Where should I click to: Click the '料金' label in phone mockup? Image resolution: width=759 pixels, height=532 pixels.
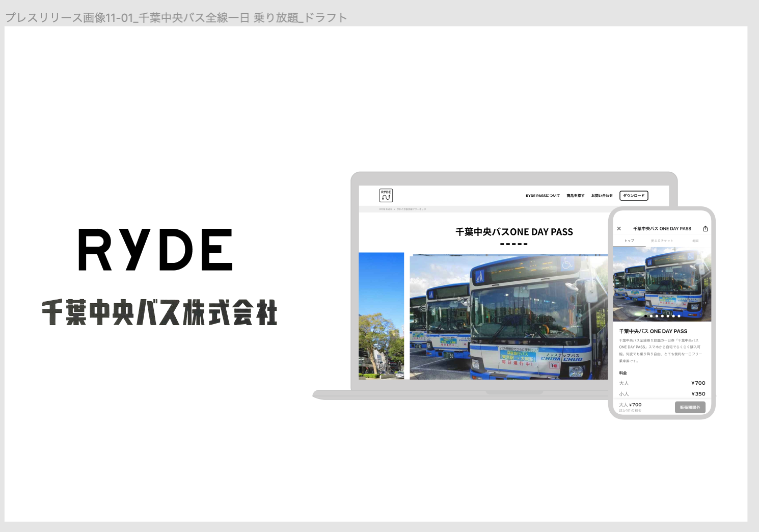pyautogui.click(x=623, y=373)
